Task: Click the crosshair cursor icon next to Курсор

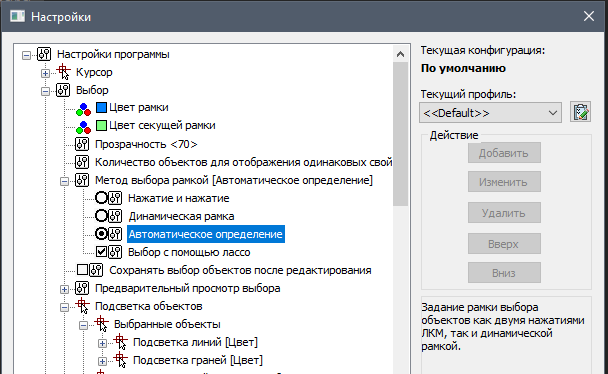Action: (63, 72)
